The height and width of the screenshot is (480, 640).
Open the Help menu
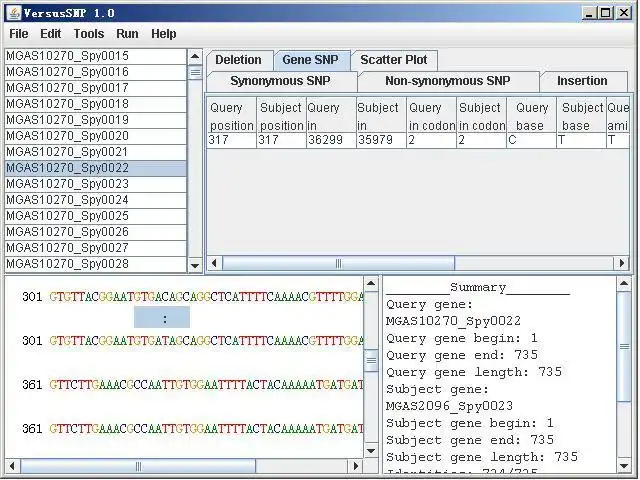tap(164, 34)
